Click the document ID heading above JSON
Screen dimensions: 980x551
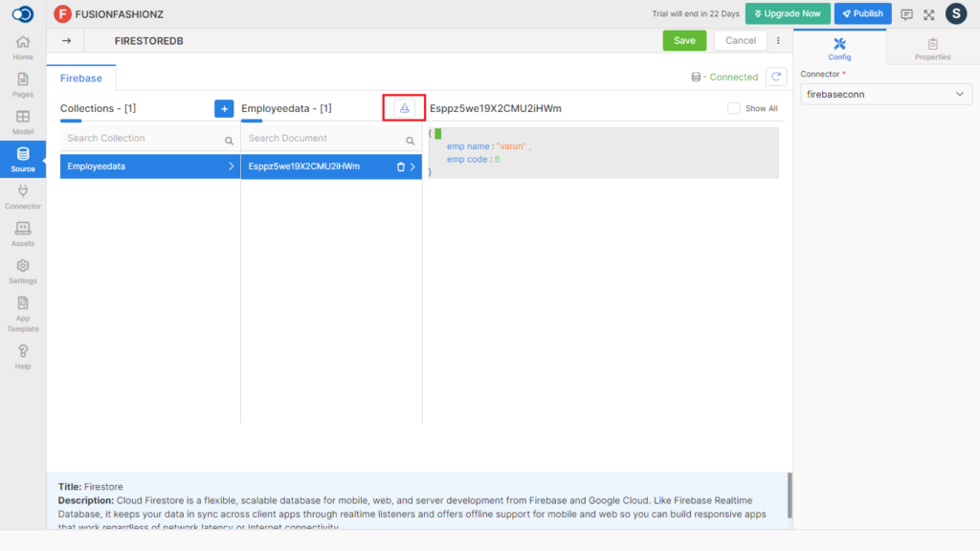(x=496, y=109)
